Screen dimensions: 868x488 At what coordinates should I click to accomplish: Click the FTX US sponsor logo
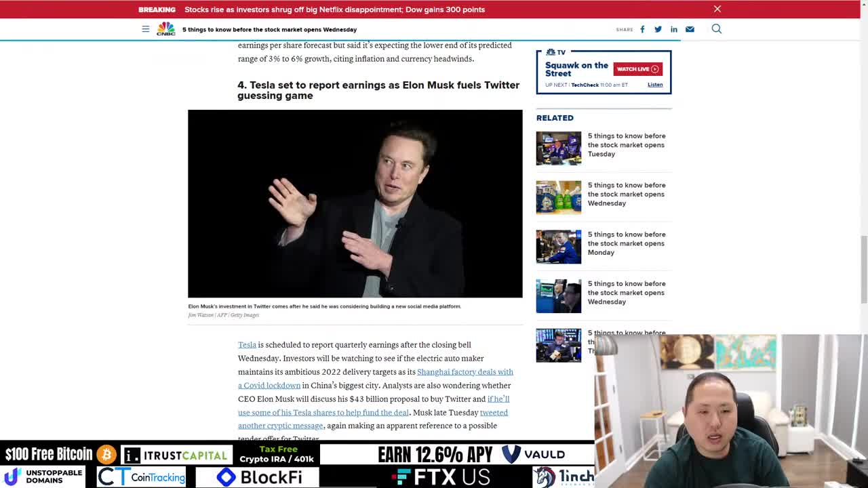441,477
